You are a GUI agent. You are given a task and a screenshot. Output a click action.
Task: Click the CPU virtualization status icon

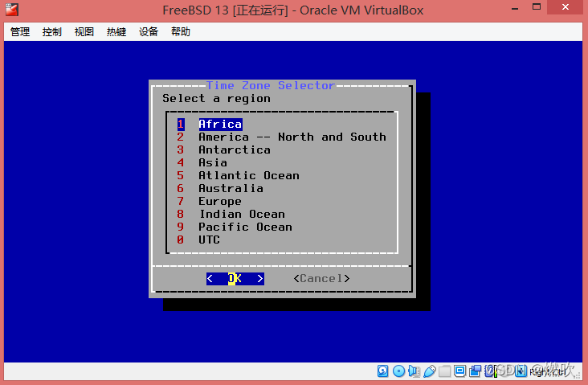click(x=489, y=371)
